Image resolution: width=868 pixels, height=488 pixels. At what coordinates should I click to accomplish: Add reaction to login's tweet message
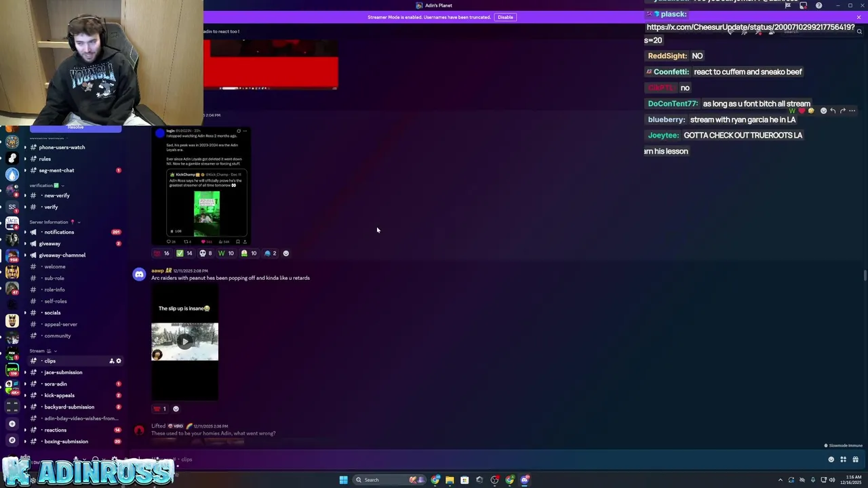[x=285, y=253]
